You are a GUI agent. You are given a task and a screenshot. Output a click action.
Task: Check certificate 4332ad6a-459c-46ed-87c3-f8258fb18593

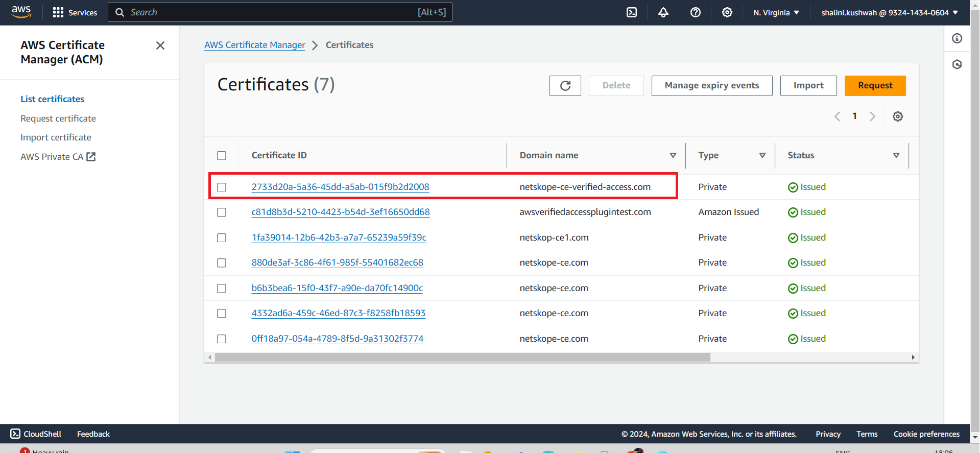222,313
